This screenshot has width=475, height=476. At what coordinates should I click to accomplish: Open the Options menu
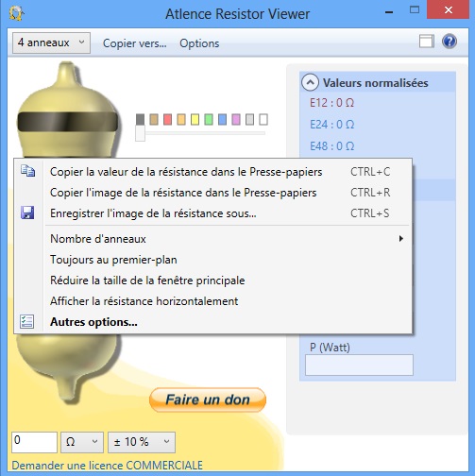click(199, 43)
